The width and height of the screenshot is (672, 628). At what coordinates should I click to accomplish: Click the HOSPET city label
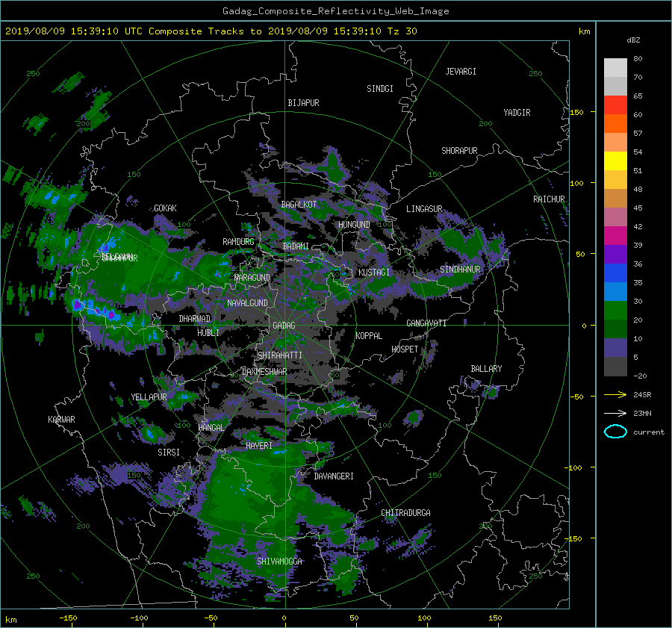(405, 349)
